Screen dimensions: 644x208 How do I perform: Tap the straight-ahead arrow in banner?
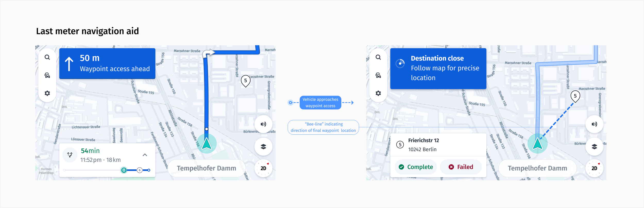tap(69, 64)
